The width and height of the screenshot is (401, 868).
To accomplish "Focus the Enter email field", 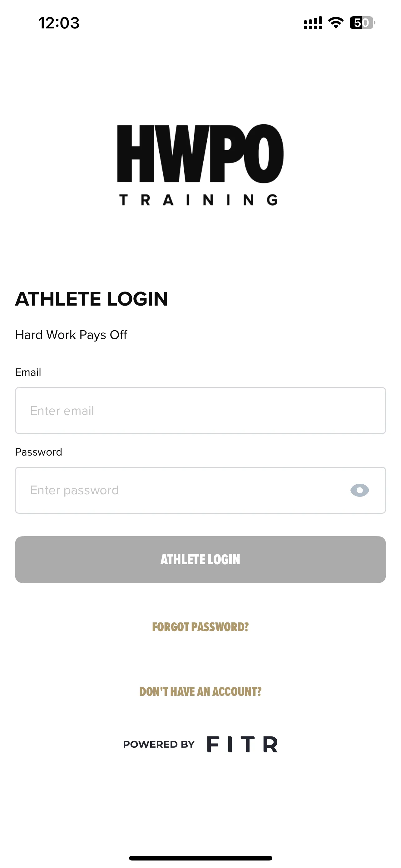I will click(x=200, y=411).
